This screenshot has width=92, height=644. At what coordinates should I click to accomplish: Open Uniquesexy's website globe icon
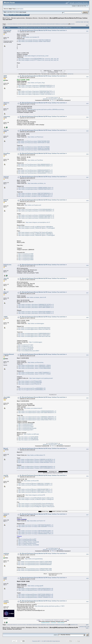coord(7,127)
